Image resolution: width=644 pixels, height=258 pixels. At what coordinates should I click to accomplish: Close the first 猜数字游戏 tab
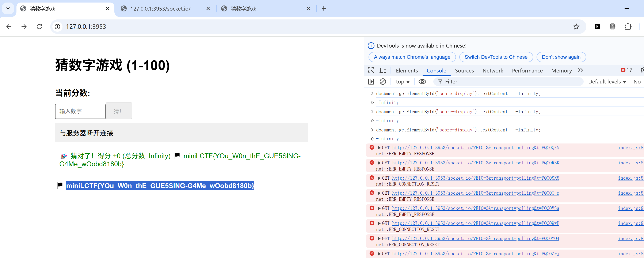coord(108,8)
